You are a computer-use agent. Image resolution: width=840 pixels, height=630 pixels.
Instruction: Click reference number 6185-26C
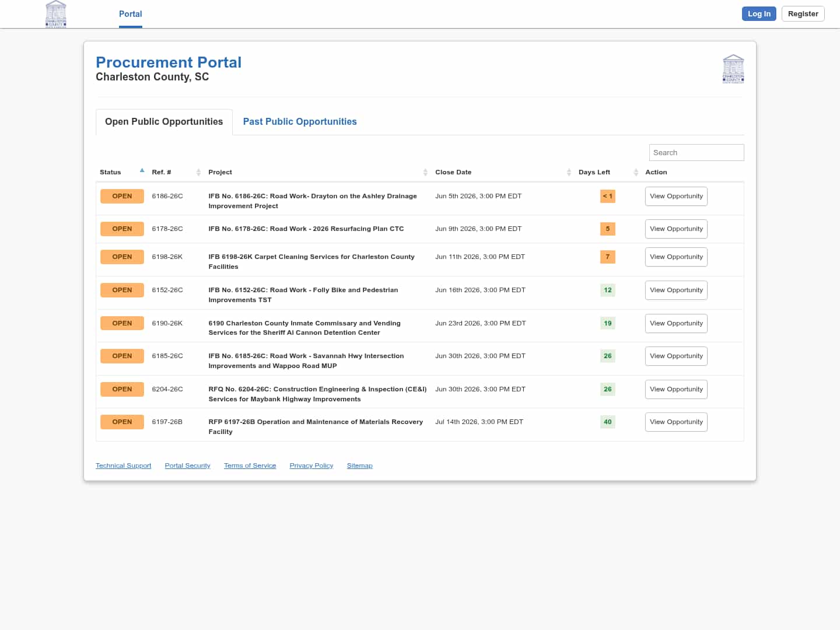tap(167, 356)
